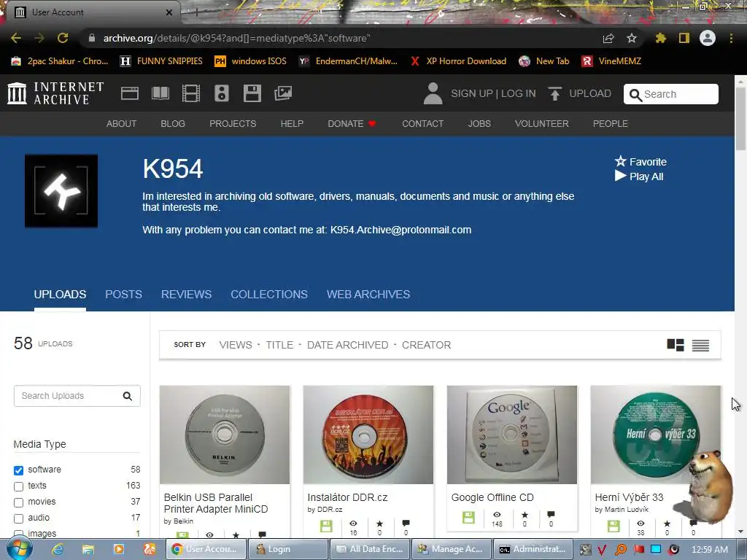Open the FUNNY SNIPPIES bookmark
Viewport: 747px width, 560px height.
point(161,61)
